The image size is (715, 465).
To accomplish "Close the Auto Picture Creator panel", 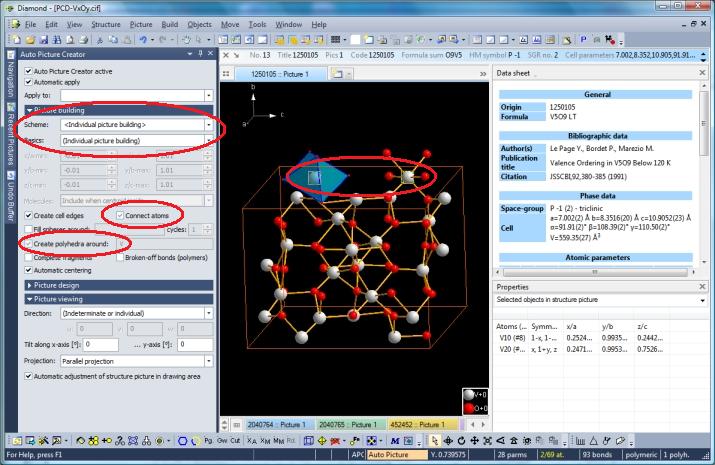I will (211, 54).
